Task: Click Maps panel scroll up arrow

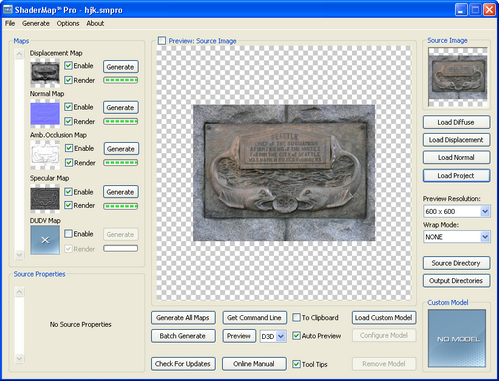Action: [19, 54]
